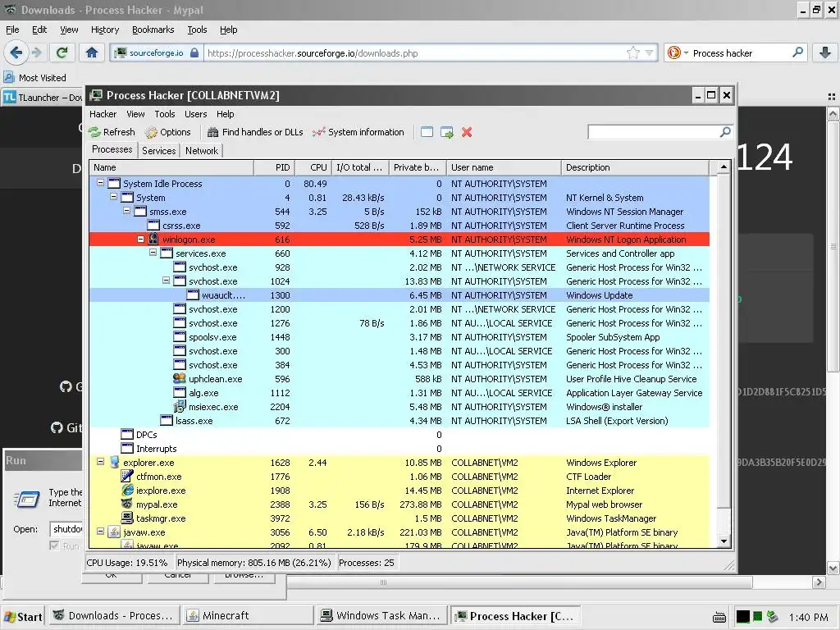This screenshot has height=630, width=840.
Task: Open the Bookmarks menu in Mypal
Action: click(153, 30)
